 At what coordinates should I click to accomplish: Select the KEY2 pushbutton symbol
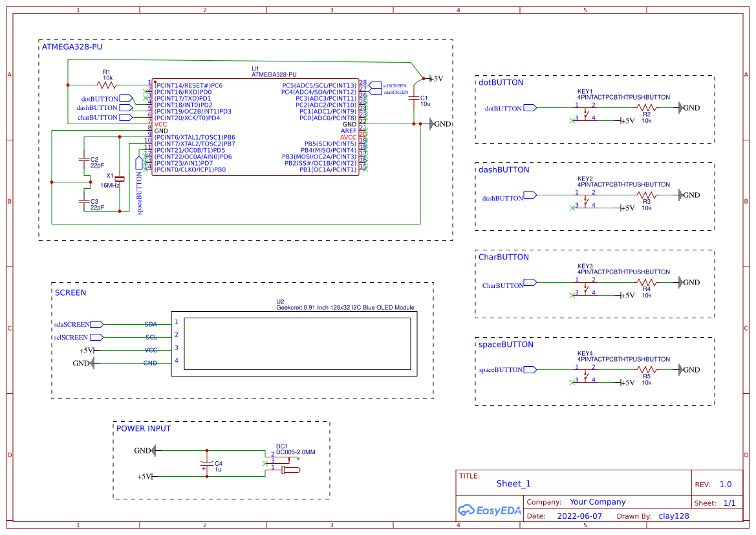585,200
